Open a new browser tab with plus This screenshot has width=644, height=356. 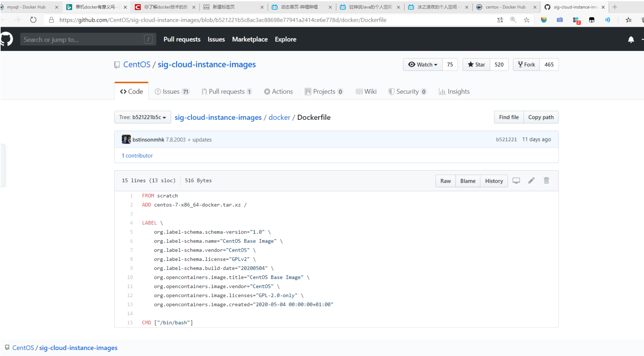tap(615, 7)
